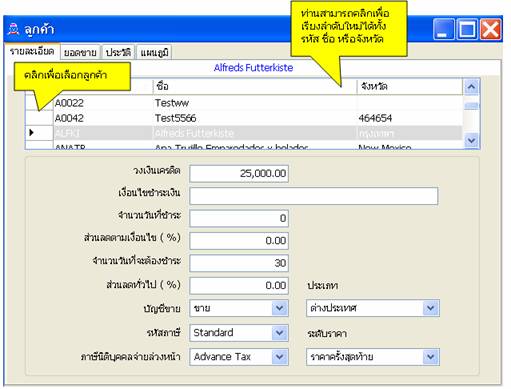Viewport: 511px width, 389px height.
Task: Open the บัญชีขาย dropdown arrow
Action: tap(279, 308)
